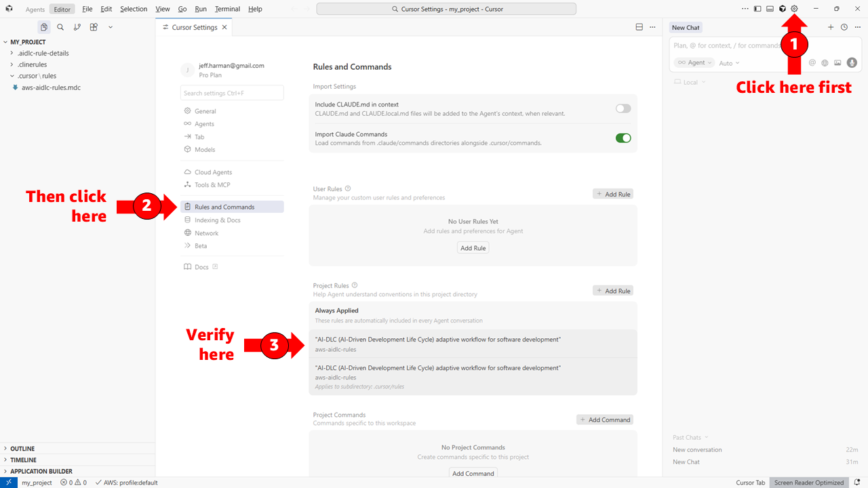Toggle Include CLAUDE.md in context
Viewport: 868px width, 488px height.
point(623,108)
